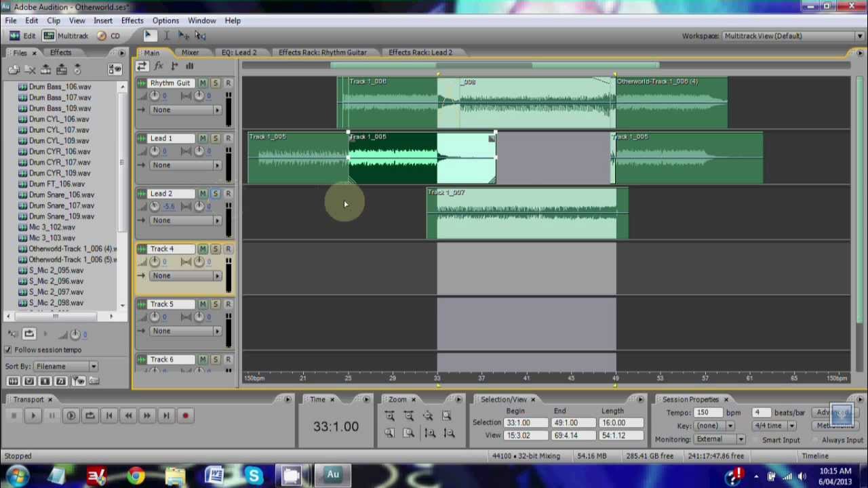Viewport: 868px width, 488px height.
Task: Open the Clip menu
Action: click(54, 20)
